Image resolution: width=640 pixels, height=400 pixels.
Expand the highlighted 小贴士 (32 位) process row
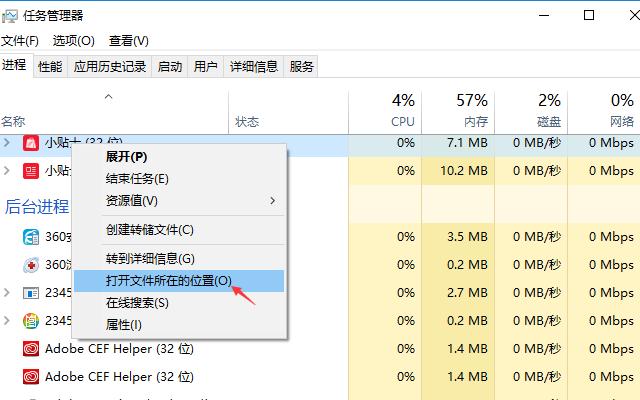coord(8,143)
